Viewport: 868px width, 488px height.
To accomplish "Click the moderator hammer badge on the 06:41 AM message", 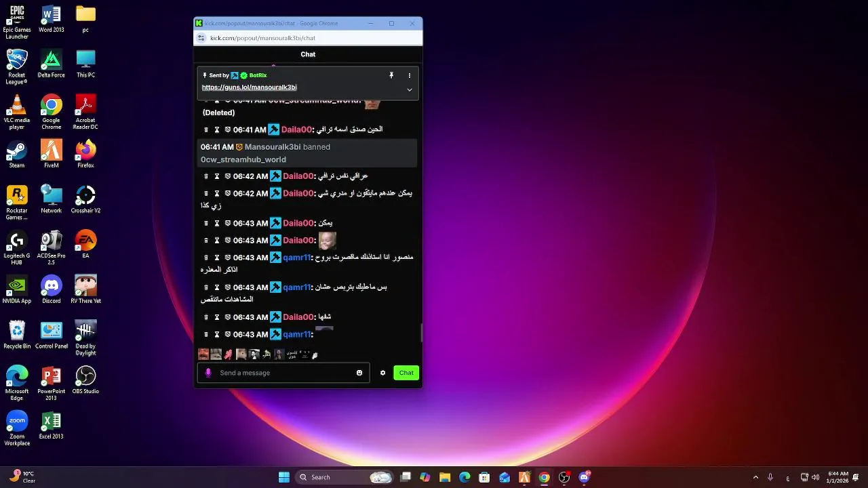I will [274, 129].
